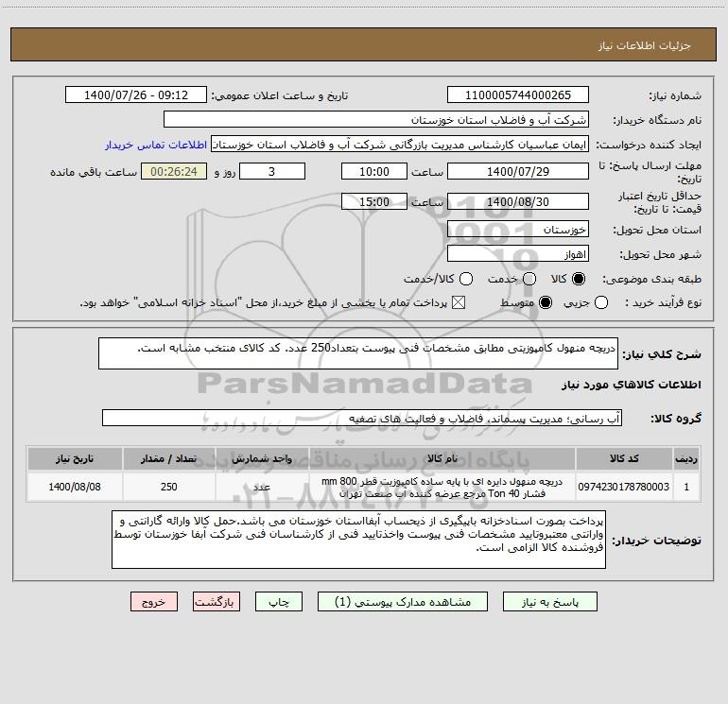Click the نام کالا column header
The height and width of the screenshot is (704, 728).
tap(442, 458)
